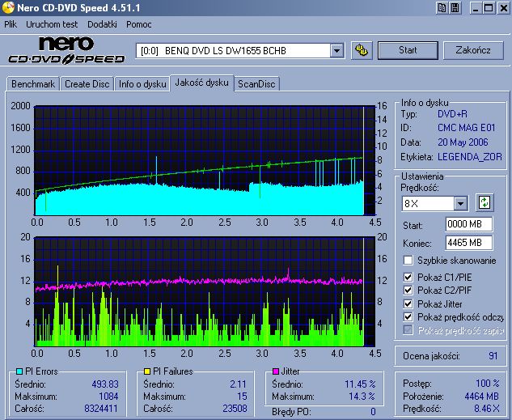The height and width of the screenshot is (420, 512).
Task: Uncheck Pokaż C1/PIE checkbox
Action: click(408, 278)
